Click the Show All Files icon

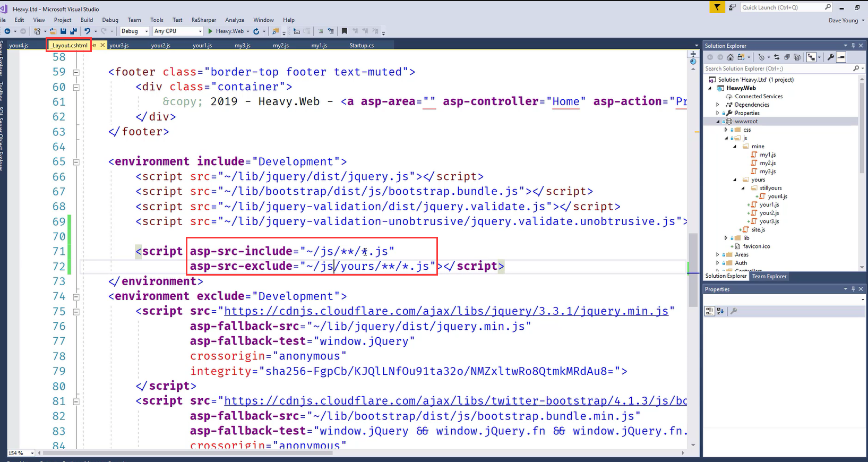pos(797,57)
